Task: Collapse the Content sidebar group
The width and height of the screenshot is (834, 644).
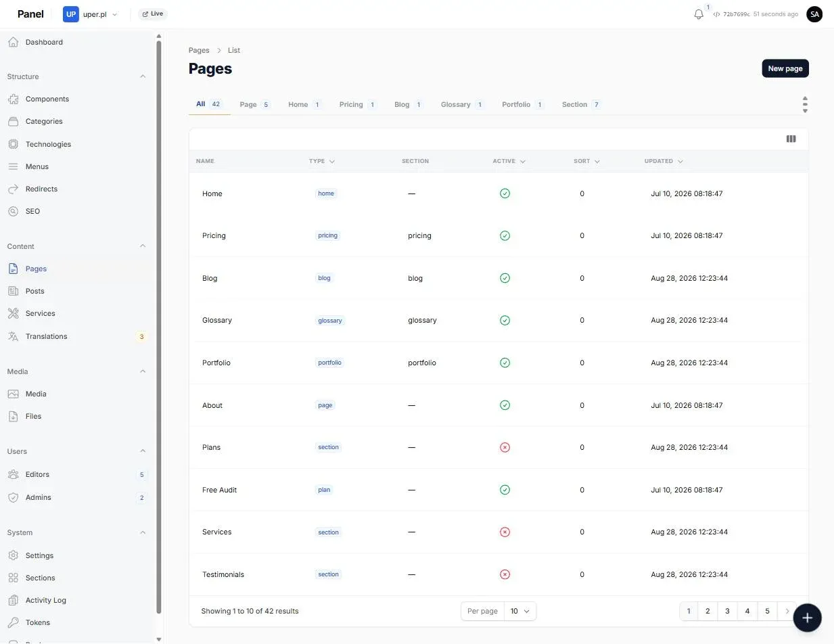Action: (x=143, y=246)
